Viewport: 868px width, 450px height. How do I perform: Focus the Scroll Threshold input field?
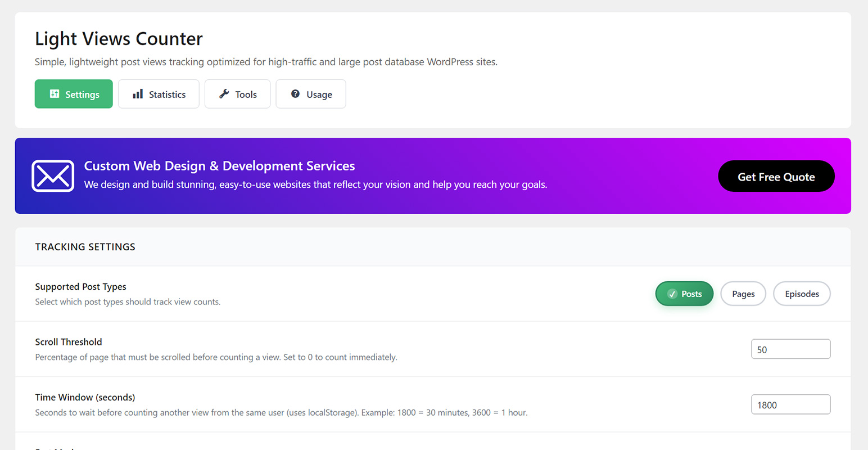[790, 349]
